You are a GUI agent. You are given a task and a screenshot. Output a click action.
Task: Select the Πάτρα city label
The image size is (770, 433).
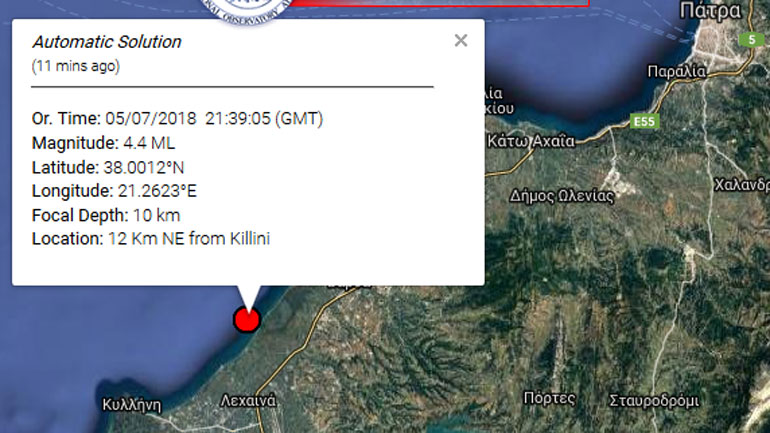(709, 12)
